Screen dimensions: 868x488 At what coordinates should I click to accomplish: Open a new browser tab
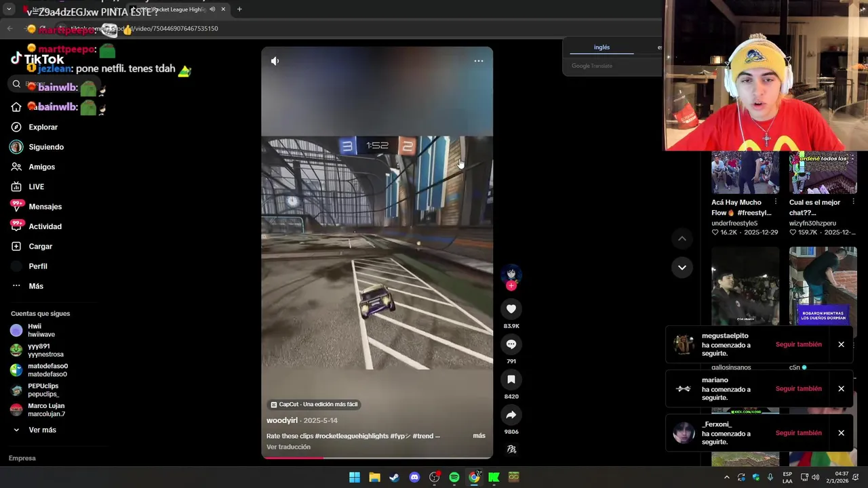239,9
